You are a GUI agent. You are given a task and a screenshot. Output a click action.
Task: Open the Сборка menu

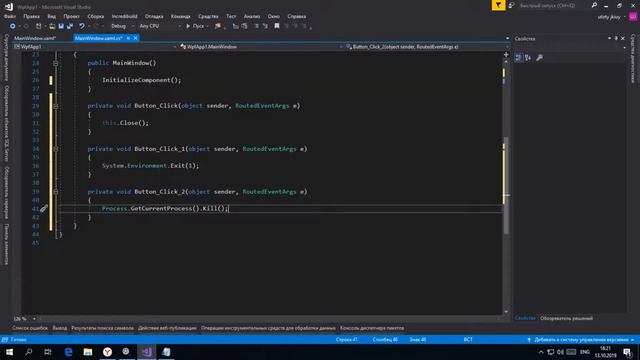(96, 16)
